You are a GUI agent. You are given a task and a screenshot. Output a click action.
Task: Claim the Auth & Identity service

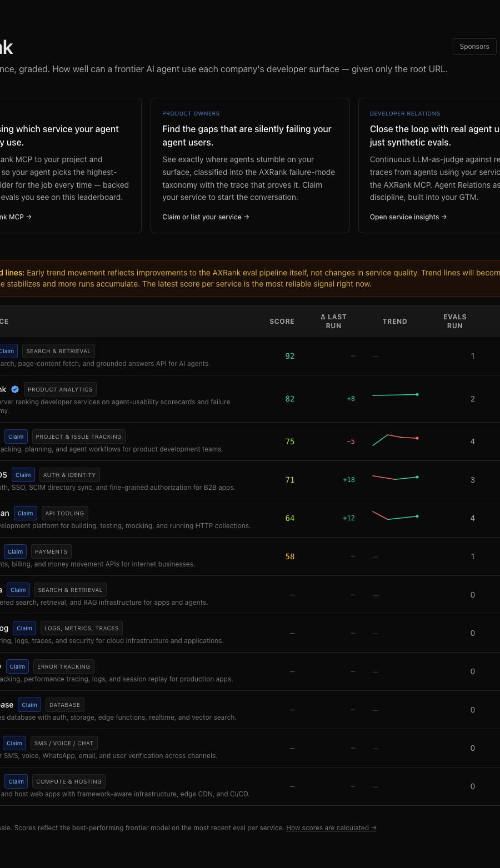(23, 475)
